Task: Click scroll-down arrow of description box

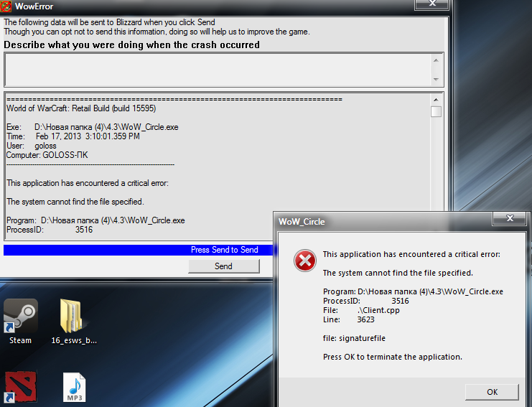Action: (436, 80)
